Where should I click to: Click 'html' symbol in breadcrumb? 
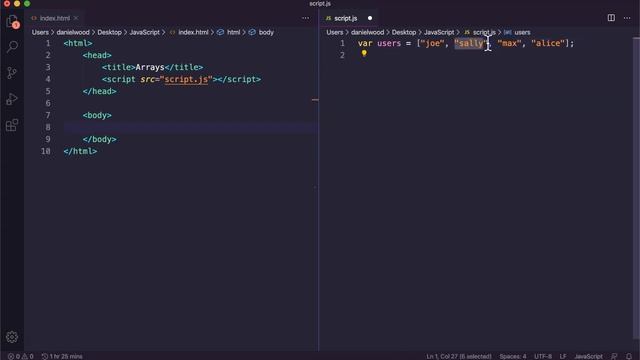tap(233, 32)
